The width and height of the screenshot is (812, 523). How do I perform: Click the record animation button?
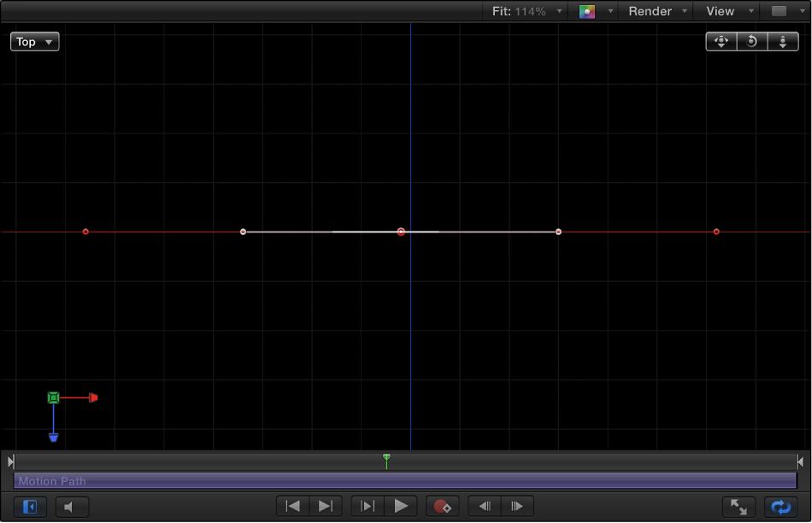(x=442, y=506)
